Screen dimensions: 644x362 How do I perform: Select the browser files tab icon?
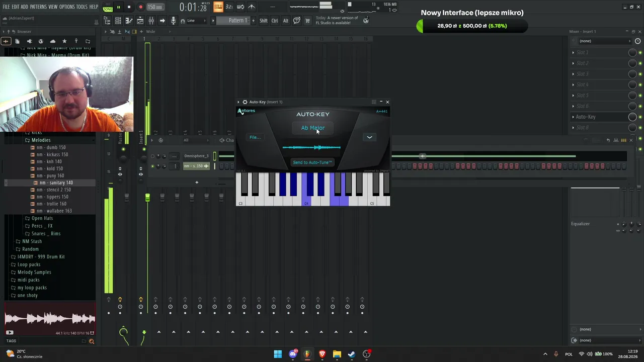17,41
